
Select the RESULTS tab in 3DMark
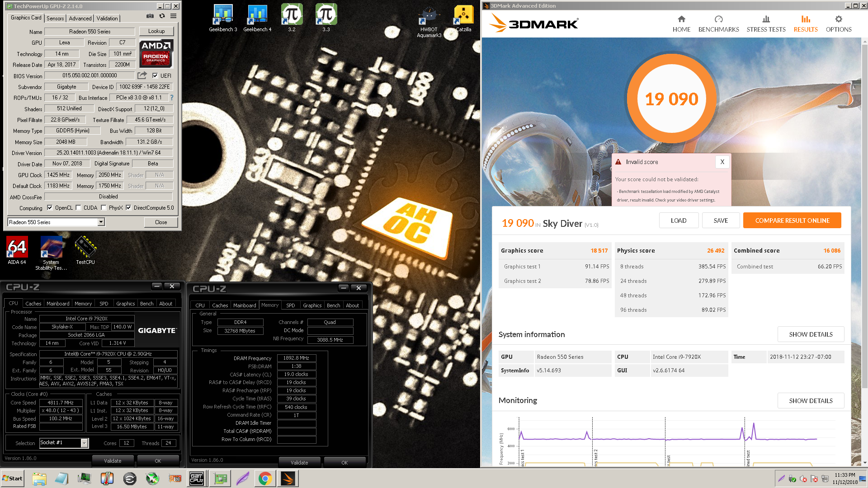click(806, 24)
